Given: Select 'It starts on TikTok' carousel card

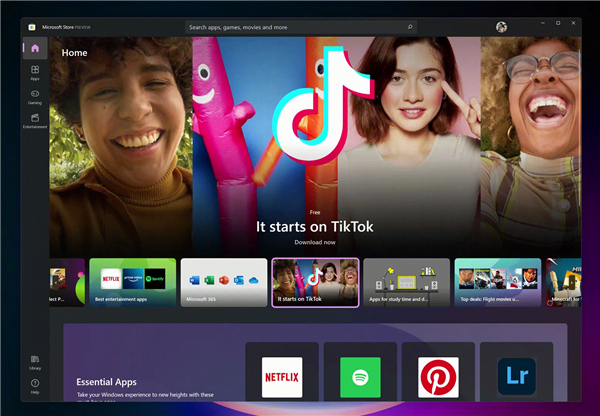Looking at the screenshot, I should click(314, 282).
